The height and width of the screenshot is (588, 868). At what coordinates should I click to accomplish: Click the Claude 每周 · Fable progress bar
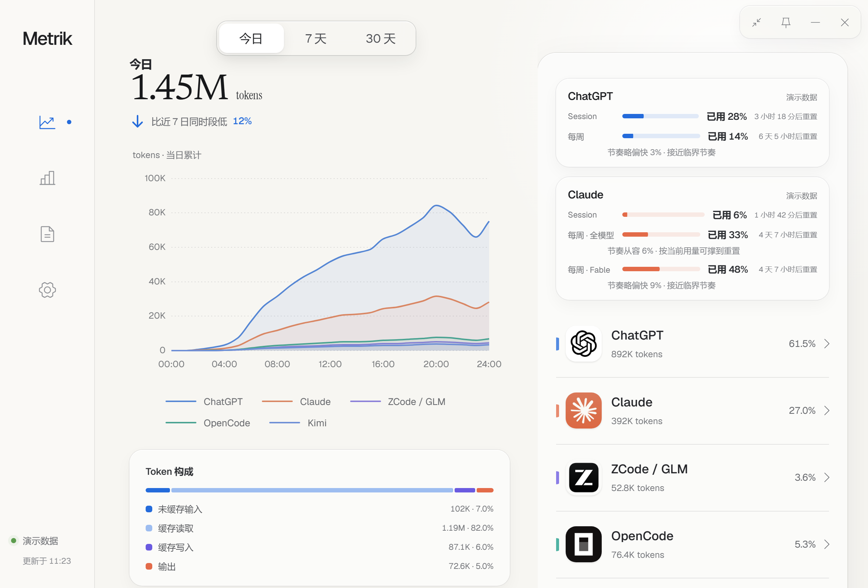tap(661, 269)
